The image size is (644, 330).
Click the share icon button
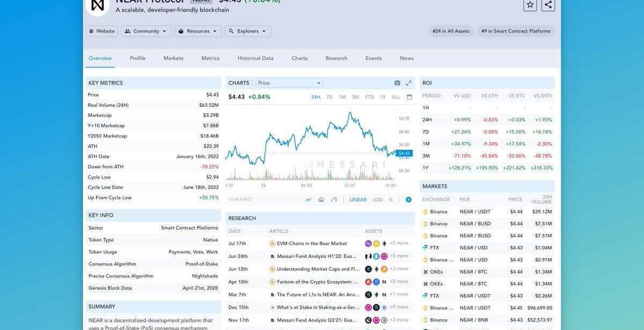[548, 5]
